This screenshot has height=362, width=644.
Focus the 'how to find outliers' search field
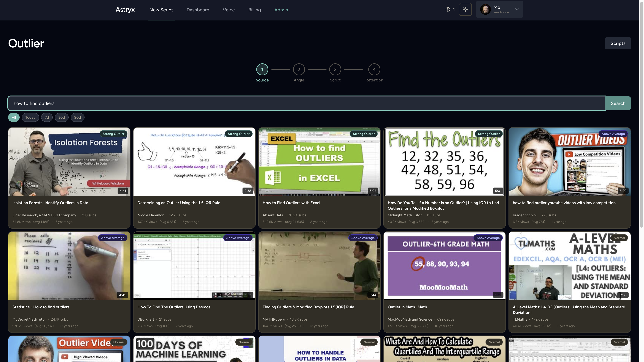click(x=307, y=103)
